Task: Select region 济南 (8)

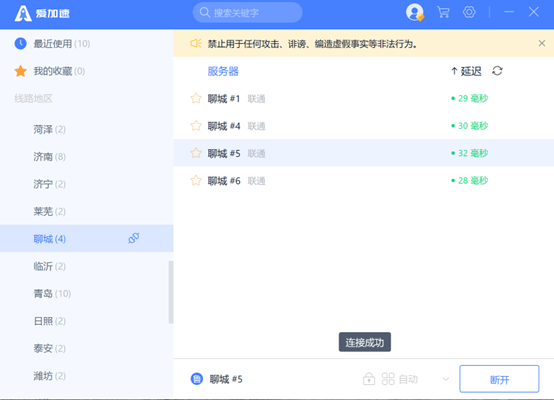Action: click(x=87, y=157)
